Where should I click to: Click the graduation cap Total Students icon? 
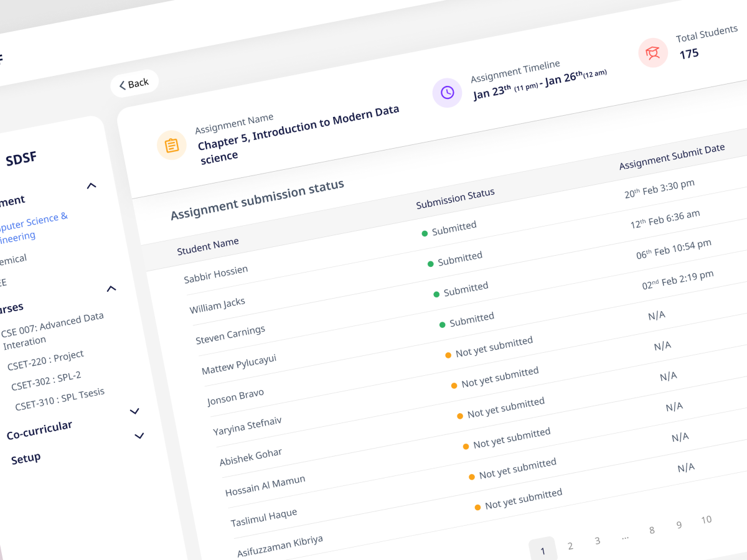click(x=652, y=53)
